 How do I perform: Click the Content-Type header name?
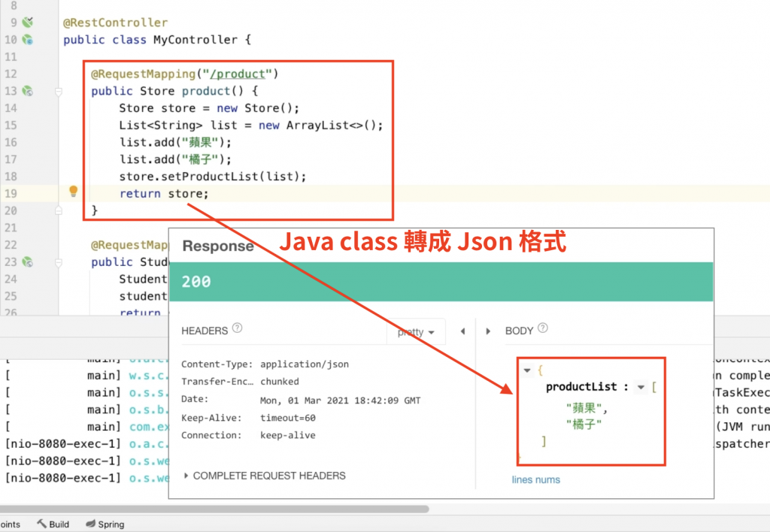[x=217, y=364]
